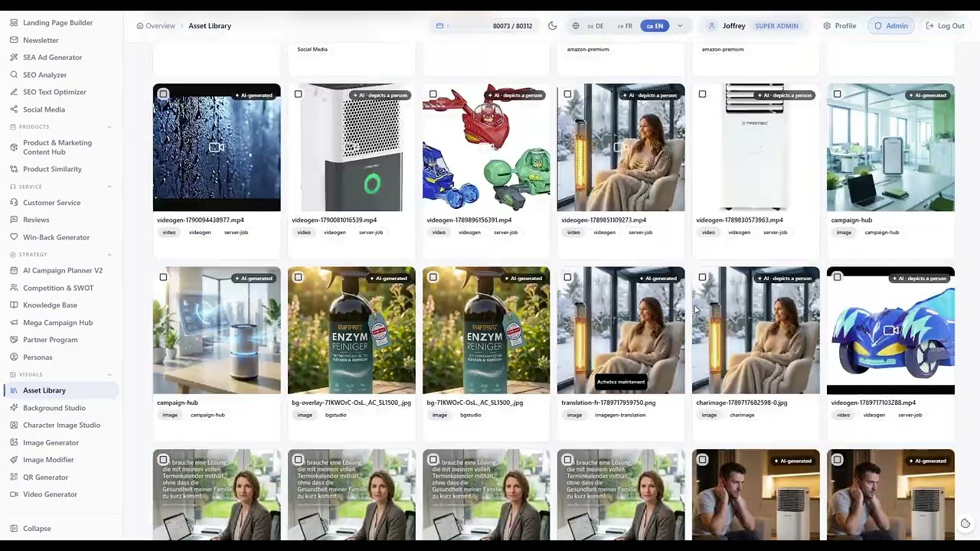Click the globe language icon
Screen dimensions: 980x551
(x=575, y=26)
